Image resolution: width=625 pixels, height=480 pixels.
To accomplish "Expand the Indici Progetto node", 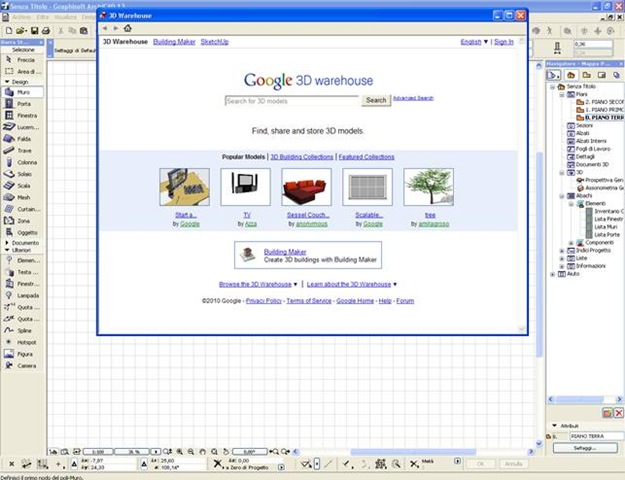I will click(x=562, y=251).
